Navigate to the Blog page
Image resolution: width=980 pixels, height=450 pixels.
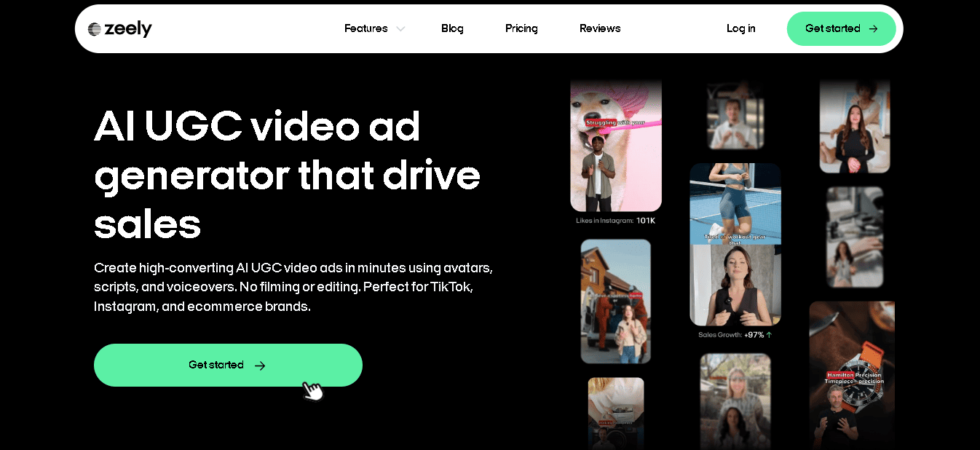pyautogui.click(x=452, y=28)
